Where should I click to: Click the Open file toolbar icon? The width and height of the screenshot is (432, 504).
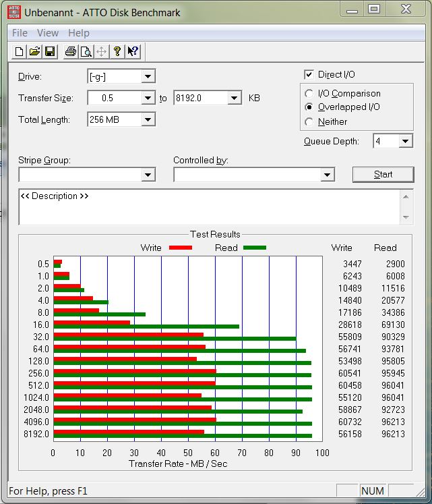(34, 51)
